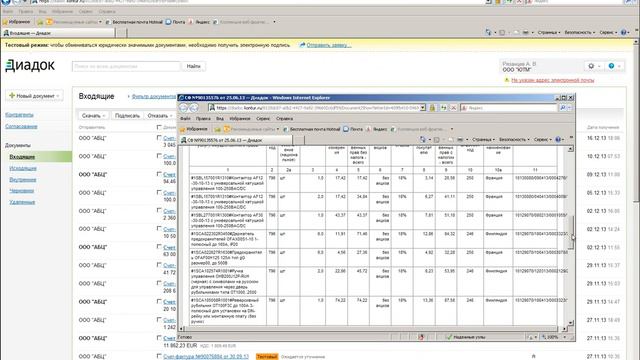Viewport: 640px width, 360px height.
Task: Open zoom 100% dropdown in status bar
Action: tap(565, 337)
